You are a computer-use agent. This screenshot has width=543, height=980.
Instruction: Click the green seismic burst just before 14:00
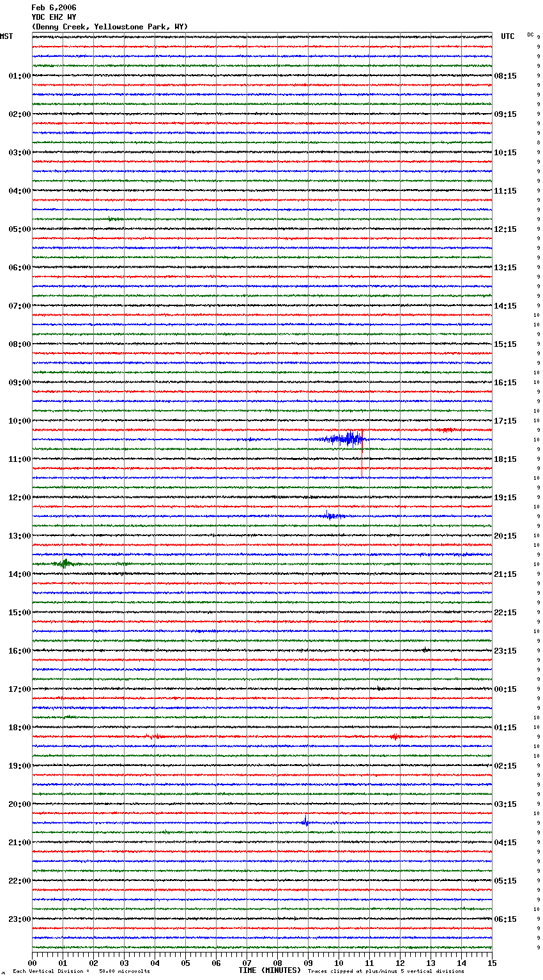(x=64, y=563)
